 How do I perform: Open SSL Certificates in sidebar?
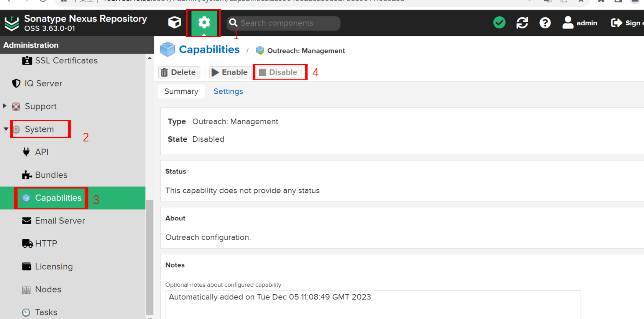tap(66, 61)
